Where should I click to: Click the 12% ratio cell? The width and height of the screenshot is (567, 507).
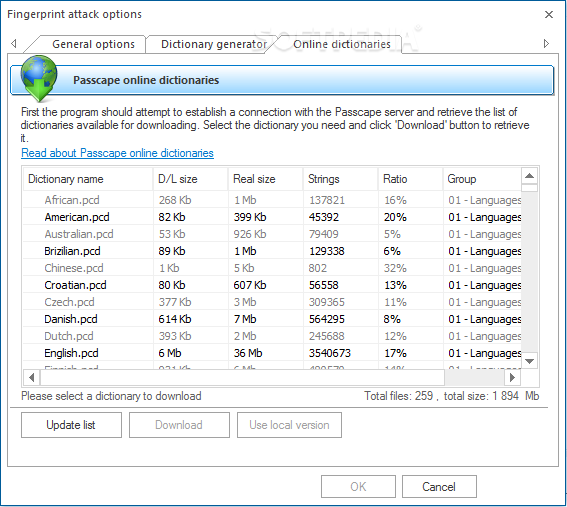(x=395, y=336)
